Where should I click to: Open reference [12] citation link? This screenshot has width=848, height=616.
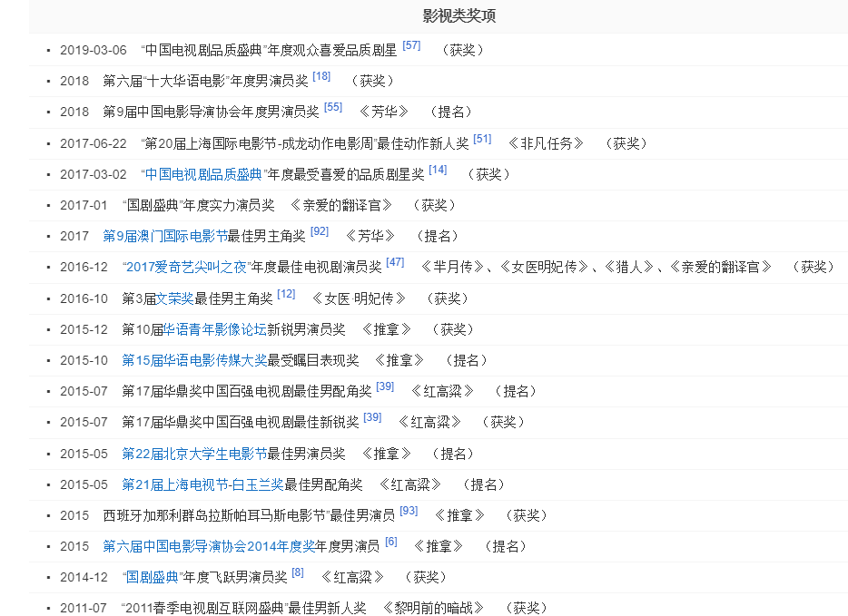click(286, 295)
